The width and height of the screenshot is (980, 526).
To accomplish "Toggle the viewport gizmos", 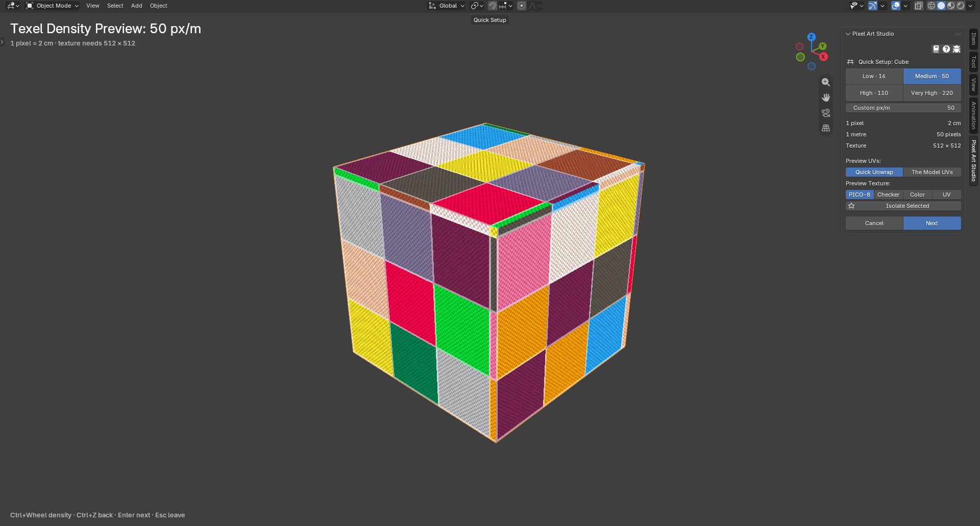I will pos(873,6).
